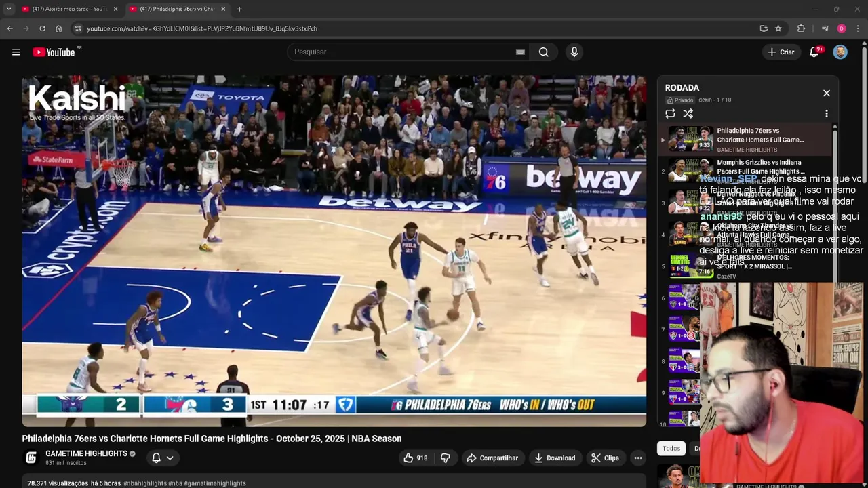View site information icon in address bar
The width and height of the screenshot is (868, 488).
click(x=78, y=28)
